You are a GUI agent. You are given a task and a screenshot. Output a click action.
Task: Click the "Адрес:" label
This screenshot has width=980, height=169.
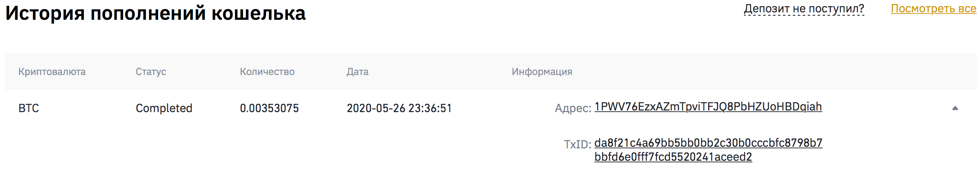pyautogui.click(x=573, y=108)
